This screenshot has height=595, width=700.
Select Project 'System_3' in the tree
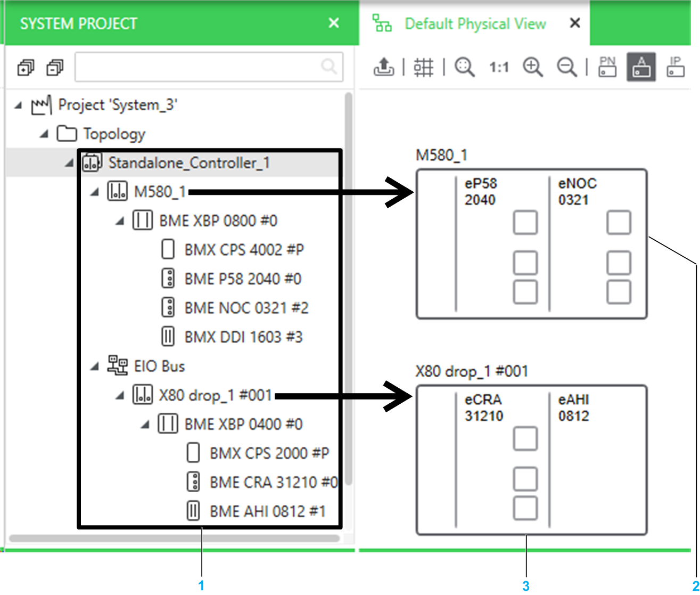[x=118, y=105]
